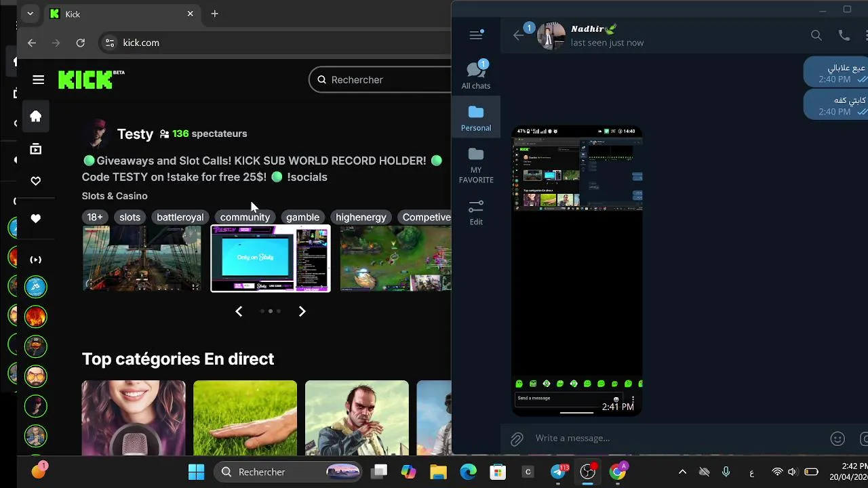The width and height of the screenshot is (868, 488).
Task: Start a voice call with Nadhir
Action: click(x=844, y=35)
